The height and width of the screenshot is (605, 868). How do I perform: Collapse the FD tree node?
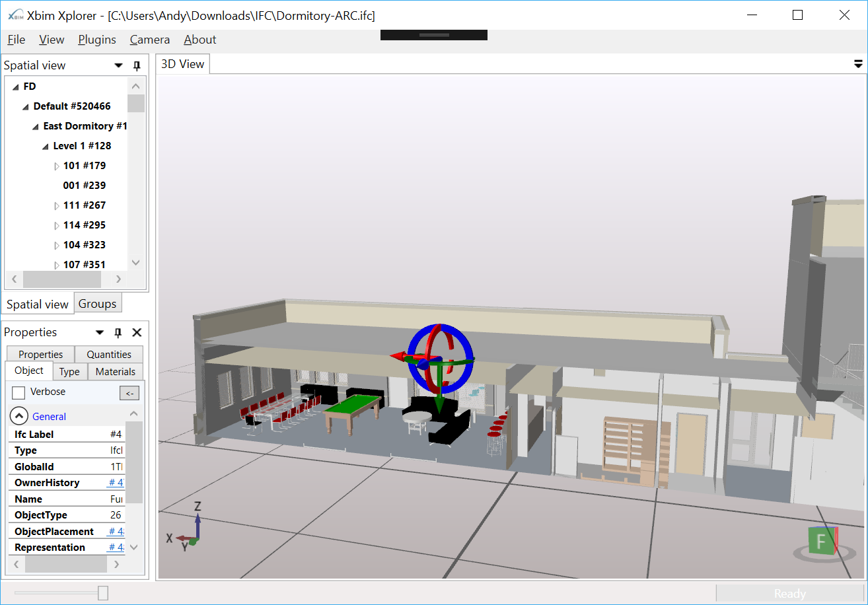(16, 87)
